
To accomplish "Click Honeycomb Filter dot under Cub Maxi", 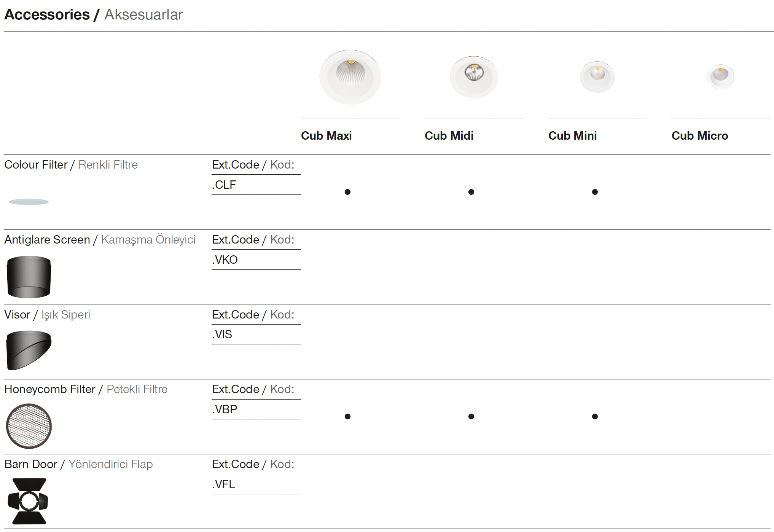I will tap(347, 417).
